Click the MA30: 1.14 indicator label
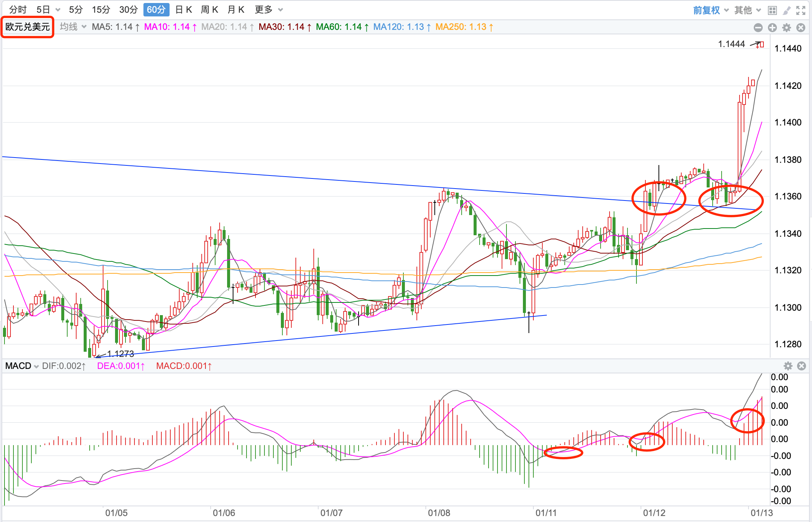The width and height of the screenshot is (812, 522). [285, 27]
